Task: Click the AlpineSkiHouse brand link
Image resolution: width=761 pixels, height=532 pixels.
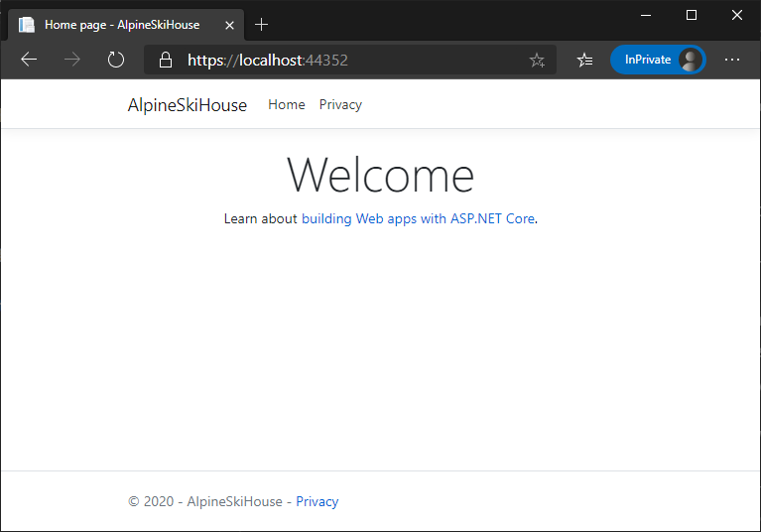Action: pyautogui.click(x=187, y=105)
